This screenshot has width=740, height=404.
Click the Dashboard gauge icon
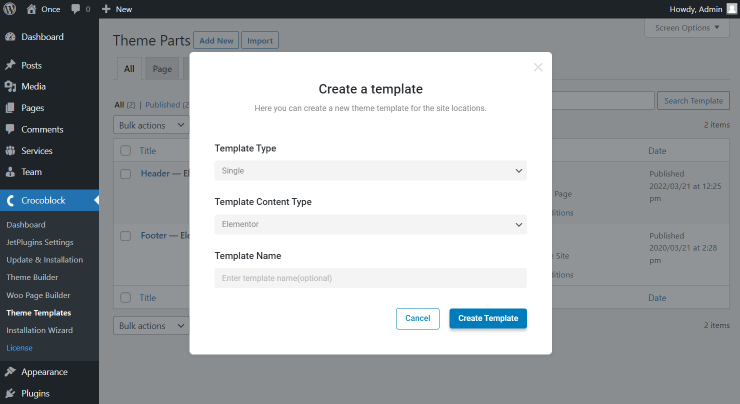click(10, 37)
